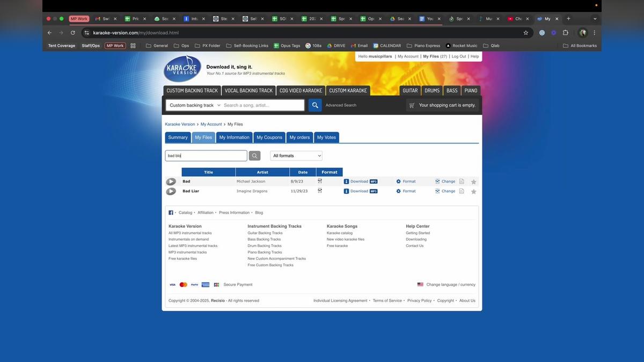
Task: Submit the My Files search magnifier button
Action: coord(255,156)
